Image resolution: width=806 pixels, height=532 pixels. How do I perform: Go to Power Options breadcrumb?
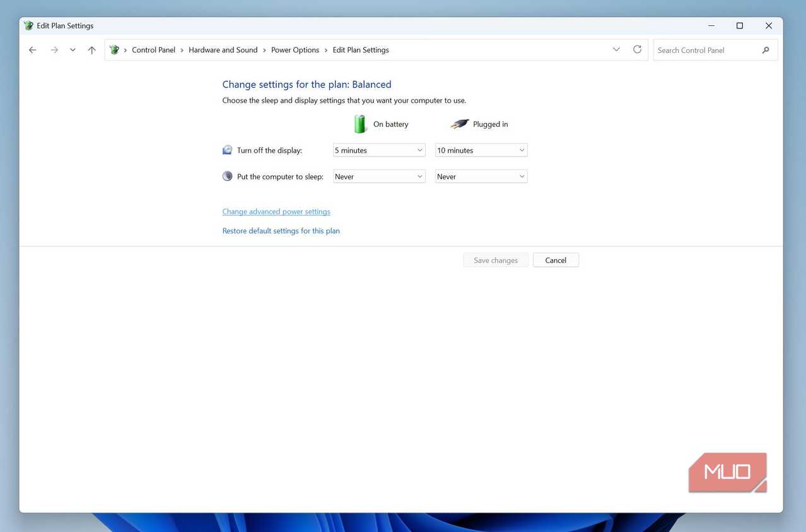295,50
